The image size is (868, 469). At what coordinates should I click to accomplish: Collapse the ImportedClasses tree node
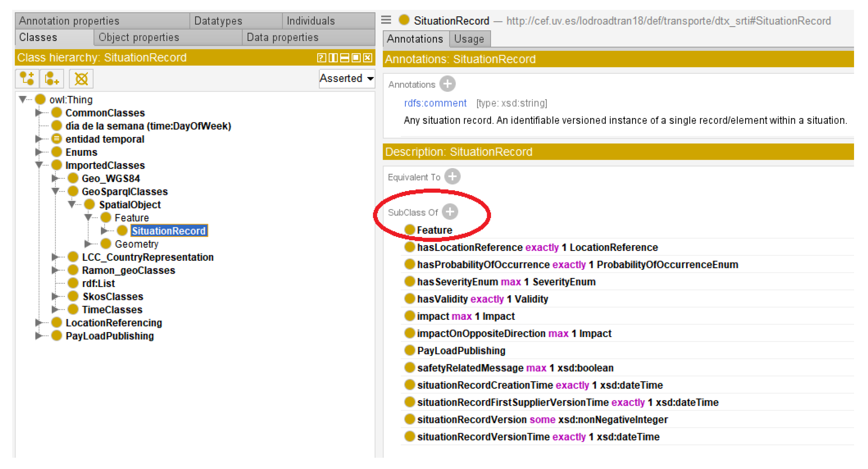click(x=39, y=165)
